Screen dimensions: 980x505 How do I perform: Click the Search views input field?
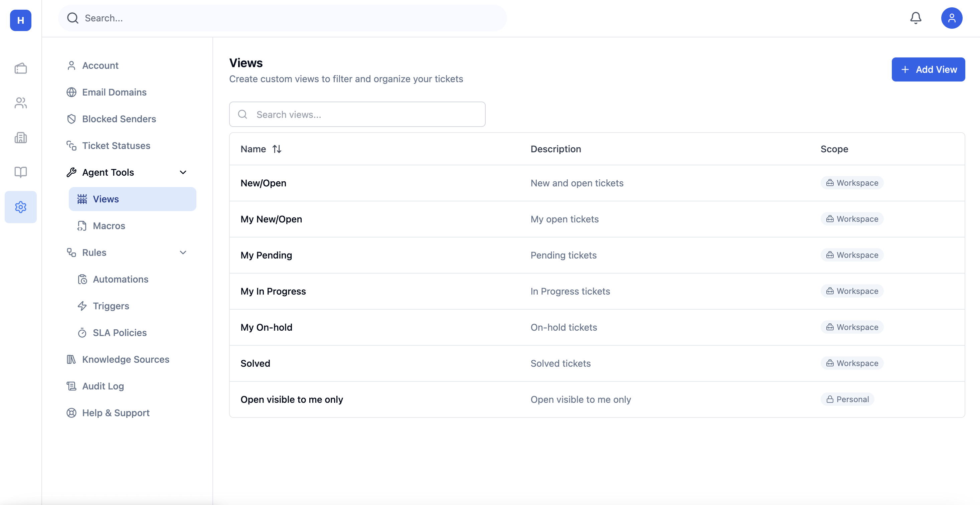[x=357, y=114]
